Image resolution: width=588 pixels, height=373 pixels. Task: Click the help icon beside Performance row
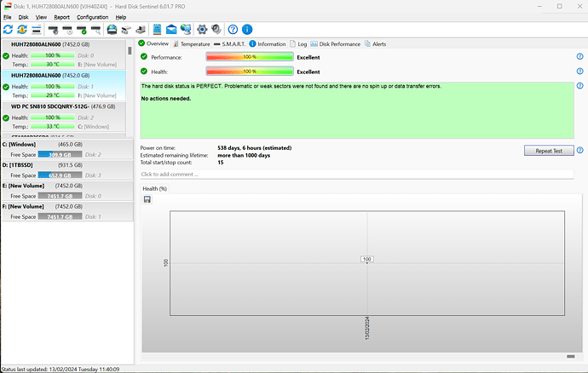(x=579, y=56)
